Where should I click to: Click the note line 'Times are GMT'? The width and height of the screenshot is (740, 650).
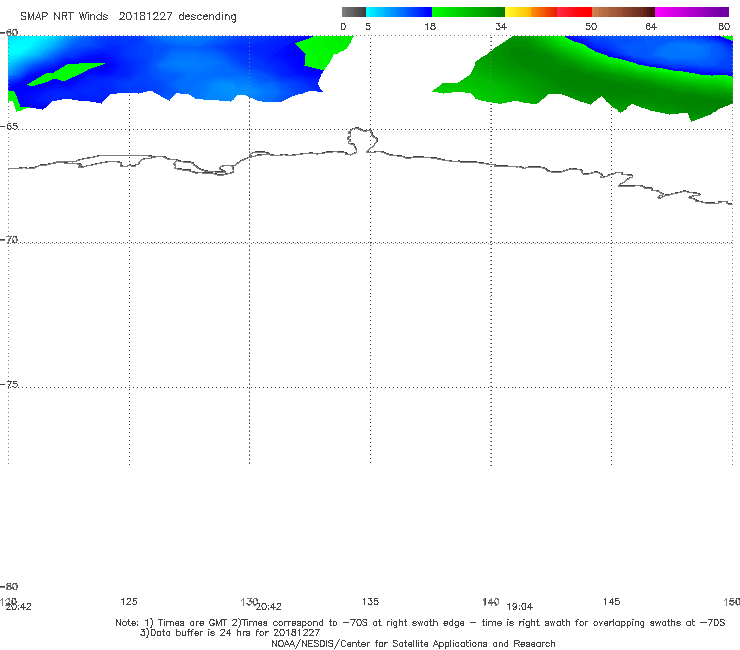point(193,623)
